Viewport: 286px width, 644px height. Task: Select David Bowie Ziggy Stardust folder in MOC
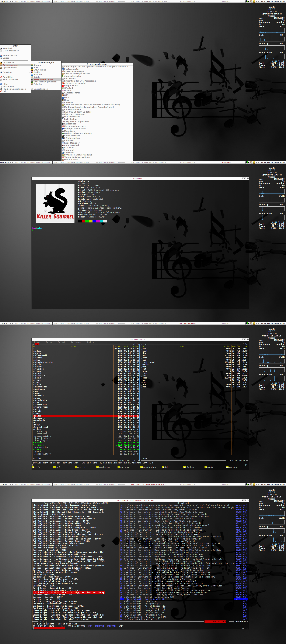tap(69, 593)
